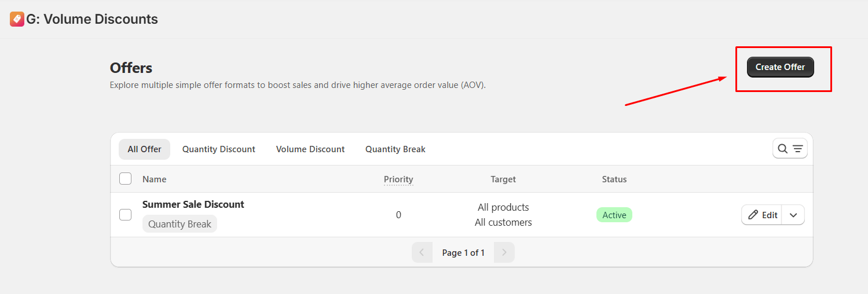Viewport: 868px width, 294px height.
Task: Go to previous page arrow
Action: click(422, 252)
